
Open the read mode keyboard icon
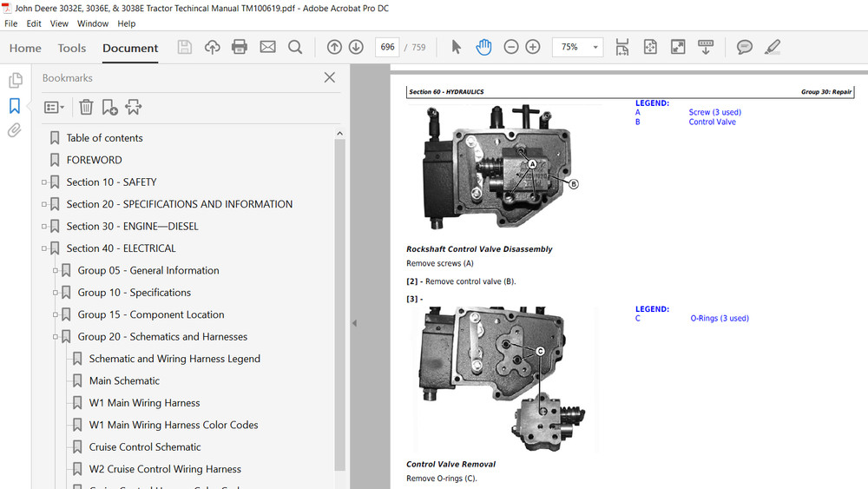[x=706, y=47]
